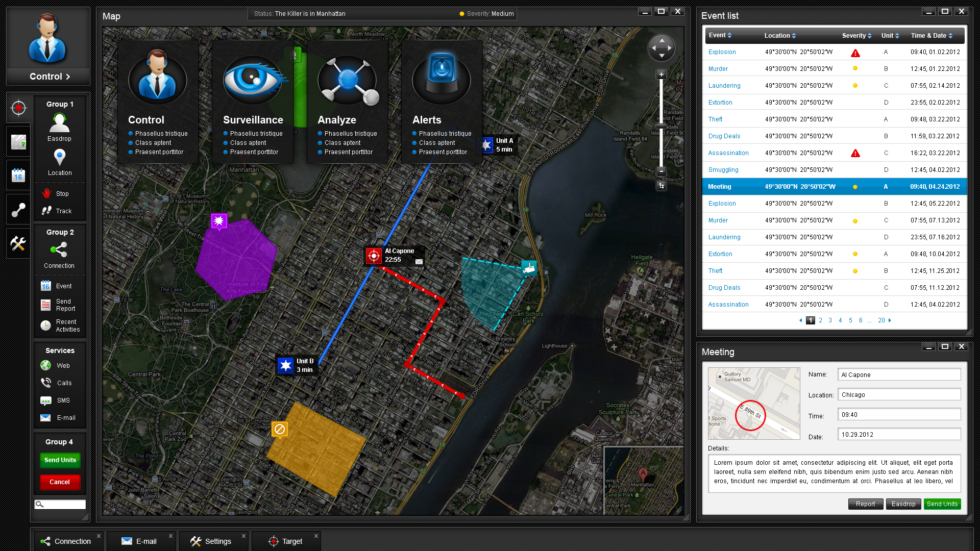Open the SMS service icon

(x=45, y=400)
